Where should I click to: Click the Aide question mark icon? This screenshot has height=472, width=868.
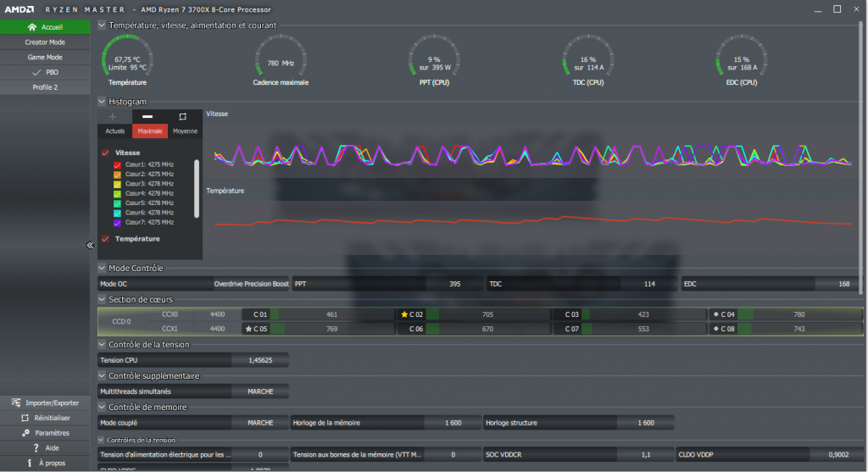36,447
